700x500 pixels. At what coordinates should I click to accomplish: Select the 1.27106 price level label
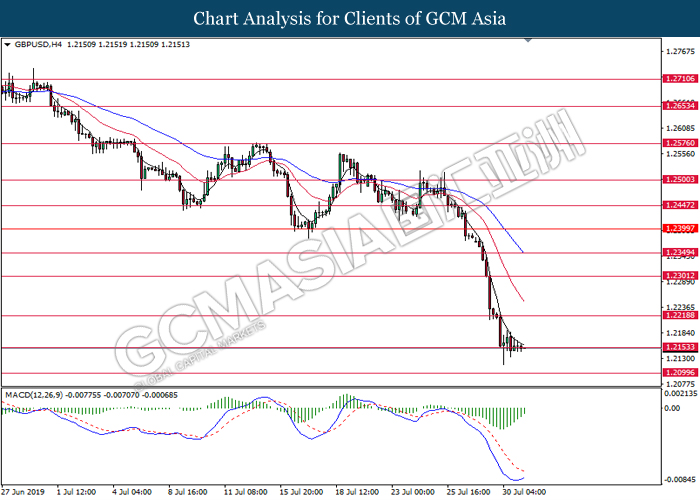click(680, 79)
